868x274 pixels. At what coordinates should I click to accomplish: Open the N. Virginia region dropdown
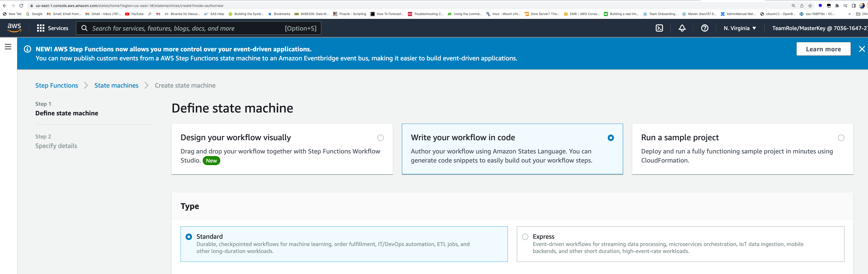740,28
